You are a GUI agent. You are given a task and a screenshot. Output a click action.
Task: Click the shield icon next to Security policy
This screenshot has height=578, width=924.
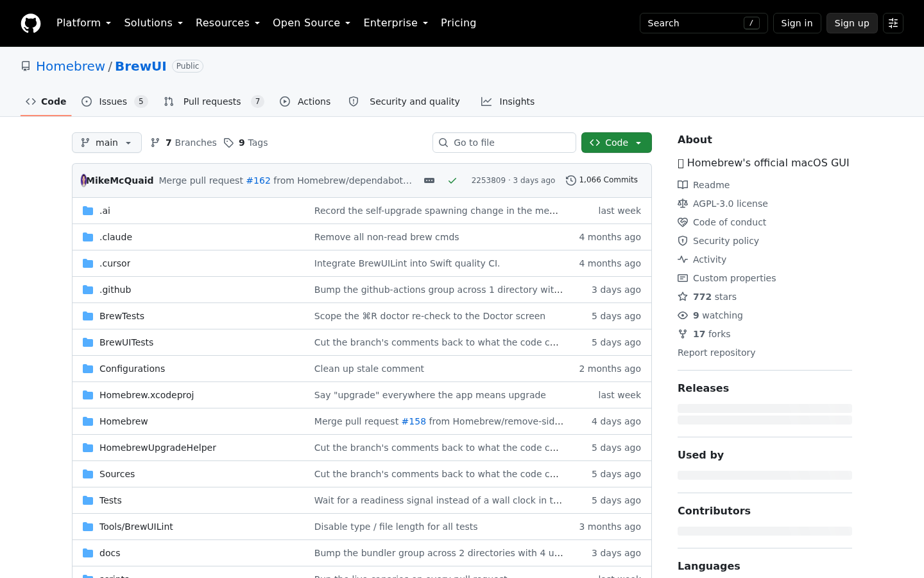coord(683,241)
